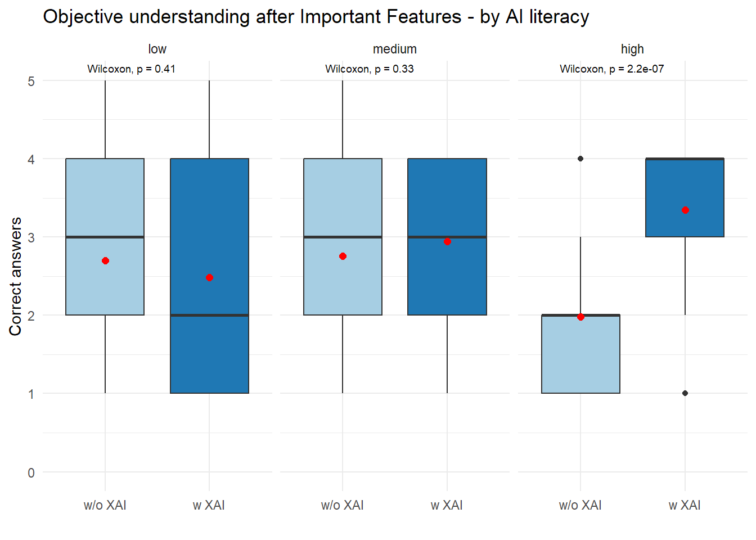Click the 'medium' facet label
Viewport: 756px width, 540px height.
coord(395,49)
